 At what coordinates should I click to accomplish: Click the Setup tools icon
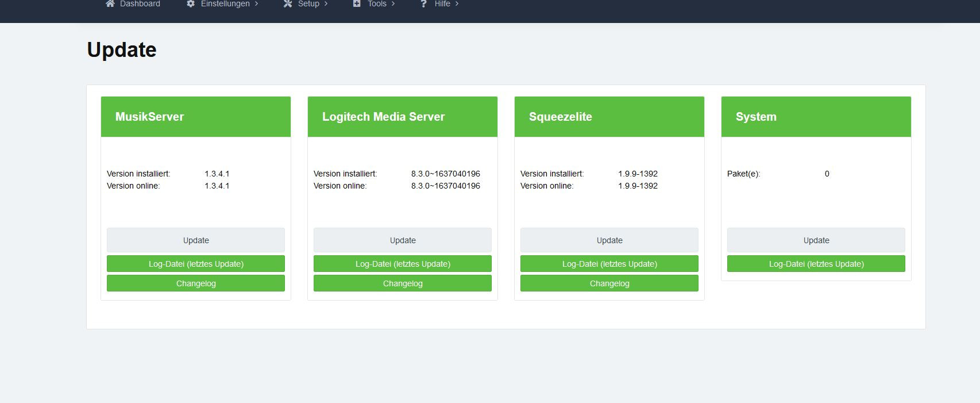pos(288,4)
